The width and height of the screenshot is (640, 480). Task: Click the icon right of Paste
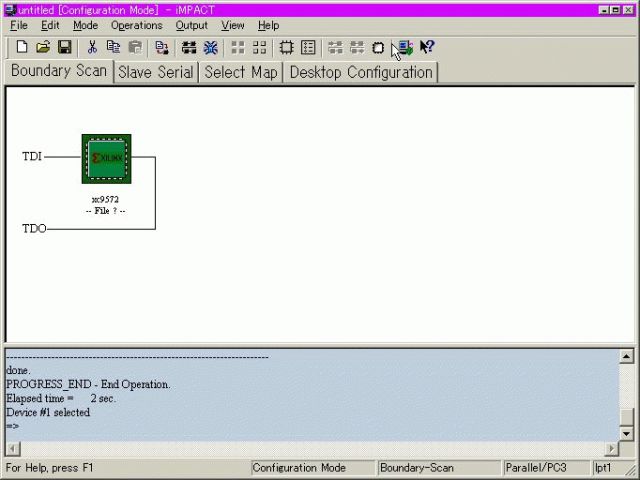coord(162,48)
